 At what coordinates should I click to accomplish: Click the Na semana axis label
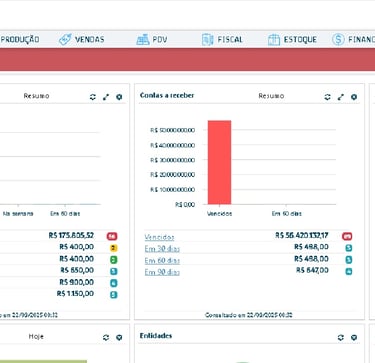pyautogui.click(x=18, y=214)
